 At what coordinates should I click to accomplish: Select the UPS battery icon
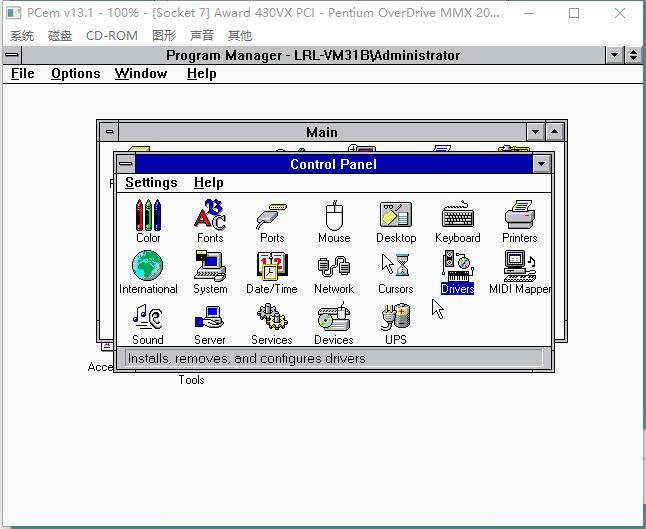[396, 323]
